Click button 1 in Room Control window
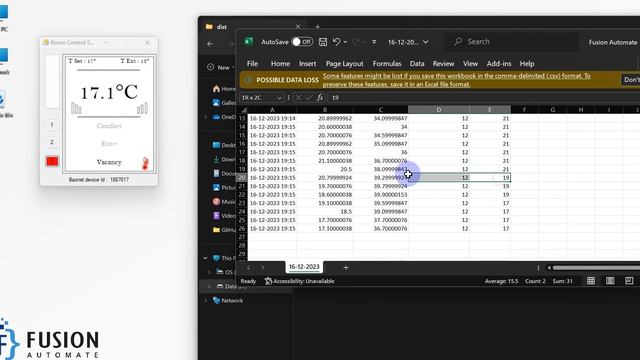 tap(52, 124)
